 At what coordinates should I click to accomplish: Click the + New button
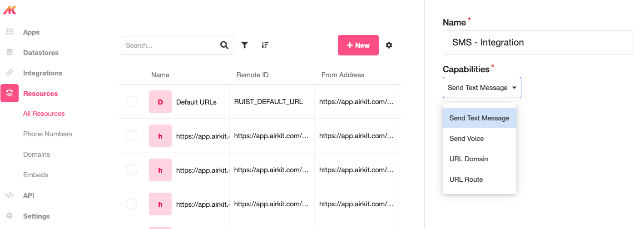coord(358,45)
